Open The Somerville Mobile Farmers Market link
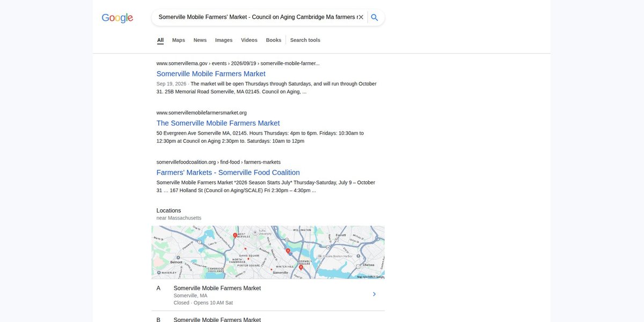Viewport: 644px width, 322px height. [x=218, y=123]
